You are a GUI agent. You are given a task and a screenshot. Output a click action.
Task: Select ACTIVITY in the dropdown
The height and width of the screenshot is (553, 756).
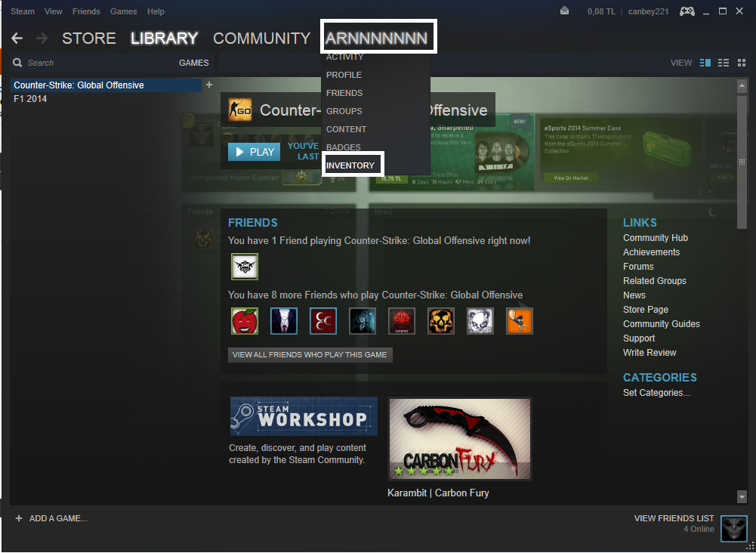tap(344, 57)
